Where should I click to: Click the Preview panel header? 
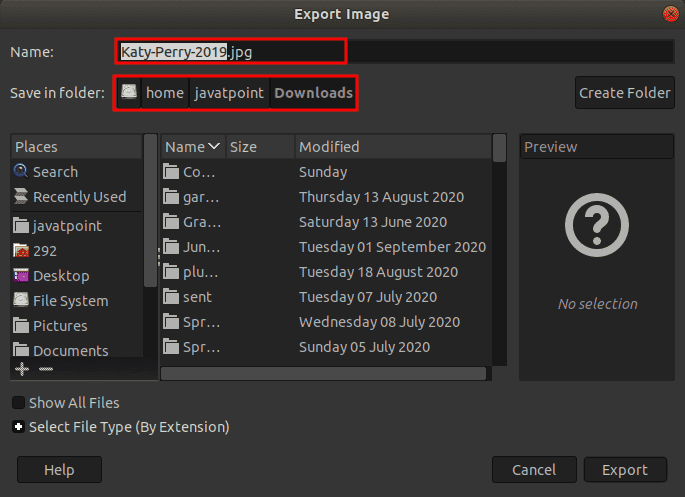pyautogui.click(x=597, y=147)
